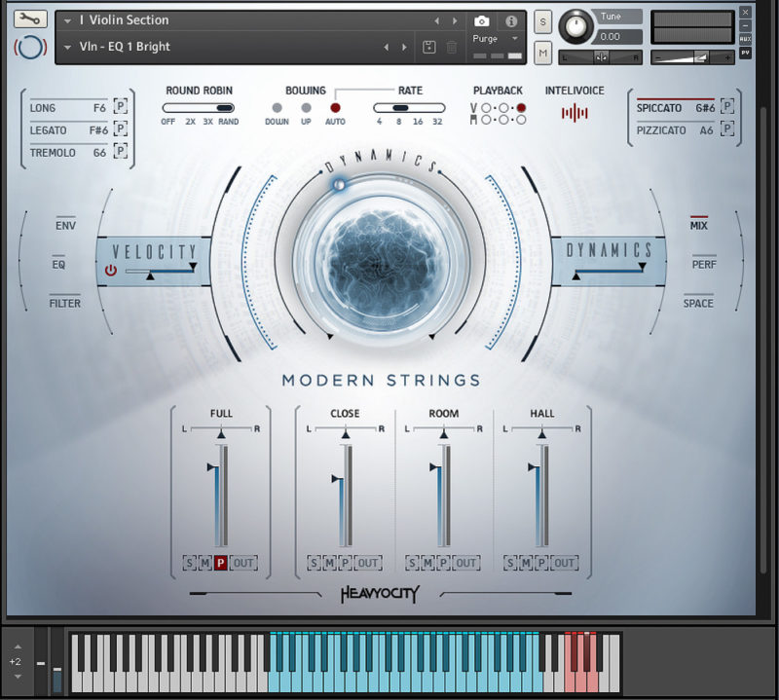Viewport: 779px width, 700px height.
Task: Select DOWN bowing
Action: (278, 108)
